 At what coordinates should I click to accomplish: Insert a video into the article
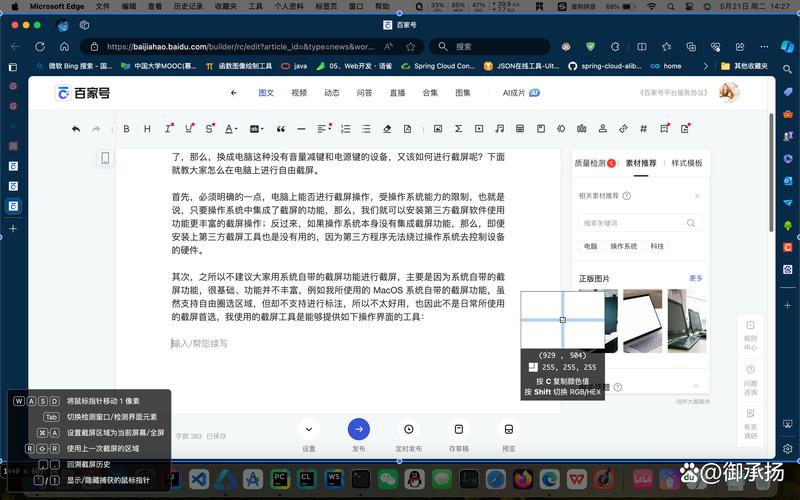coord(479,129)
